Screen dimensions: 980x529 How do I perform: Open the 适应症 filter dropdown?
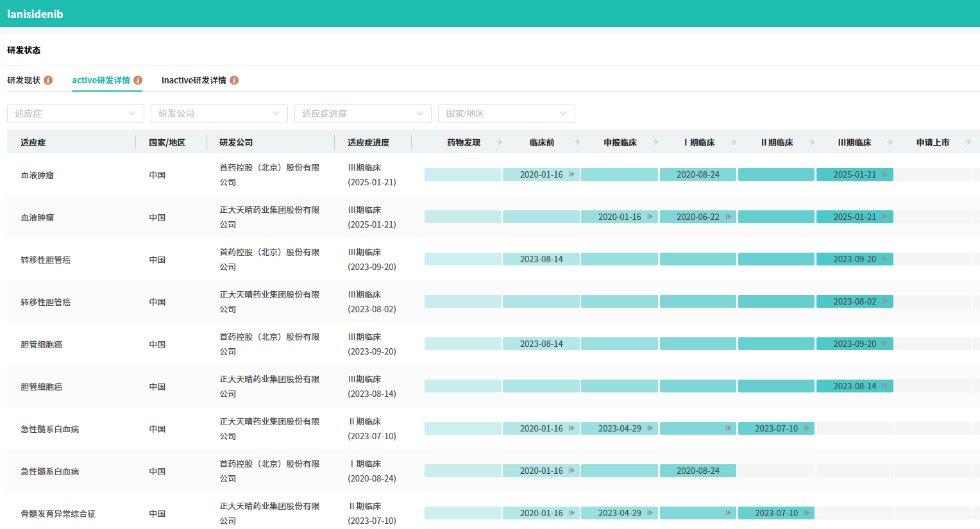pyautogui.click(x=76, y=113)
